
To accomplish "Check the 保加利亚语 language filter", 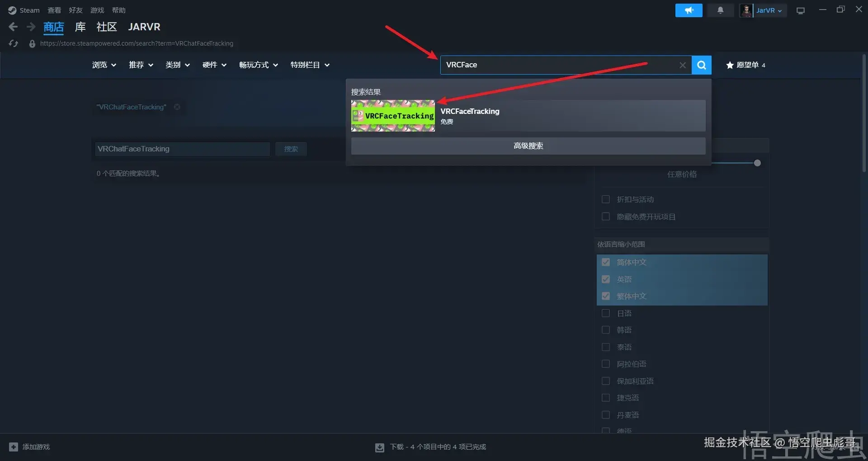I will tap(606, 381).
